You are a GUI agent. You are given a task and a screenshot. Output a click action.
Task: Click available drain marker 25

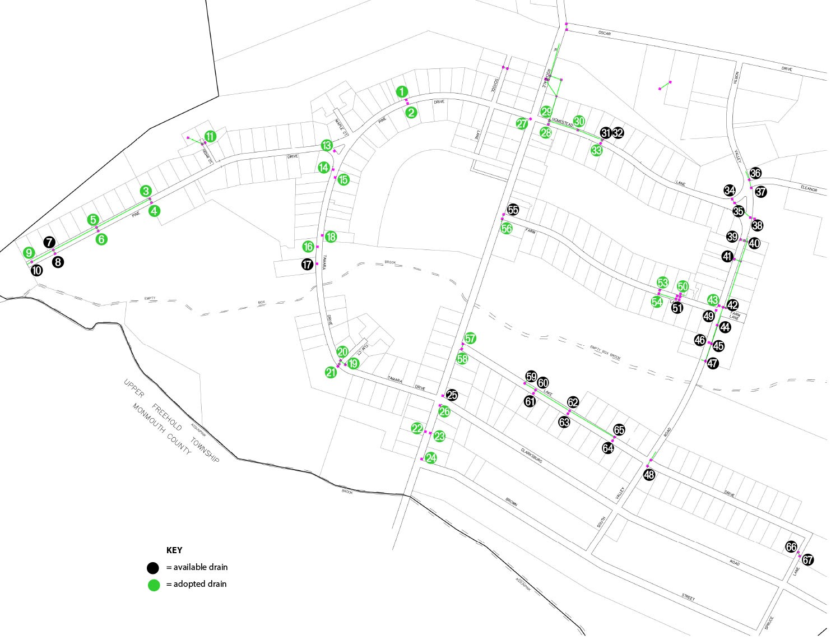click(x=452, y=395)
